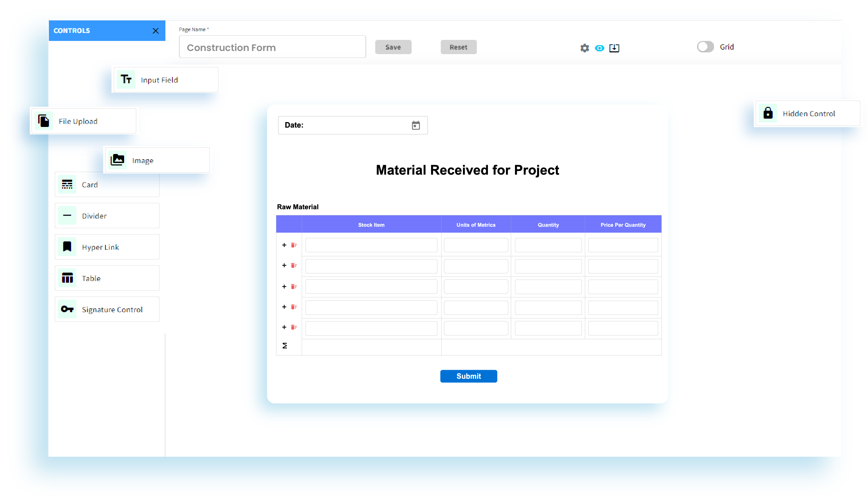Select the Signature Control key icon
Screen dimensions: 868x496
coord(67,309)
